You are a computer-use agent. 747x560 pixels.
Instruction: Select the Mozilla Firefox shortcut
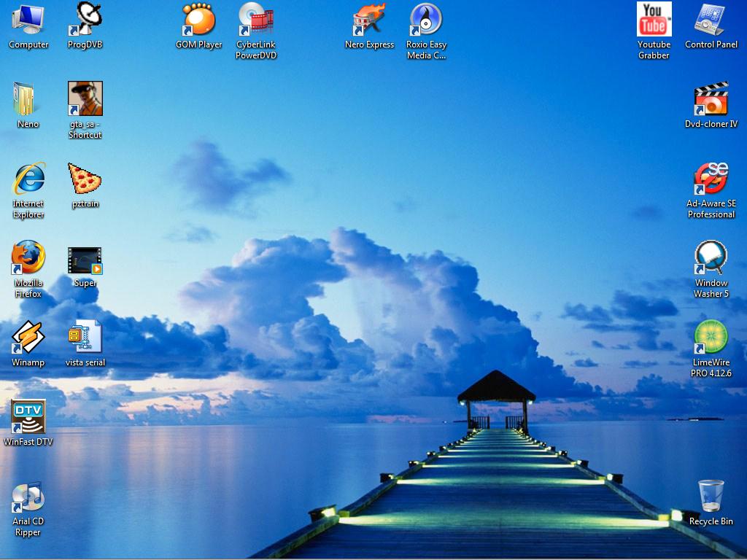click(x=28, y=259)
